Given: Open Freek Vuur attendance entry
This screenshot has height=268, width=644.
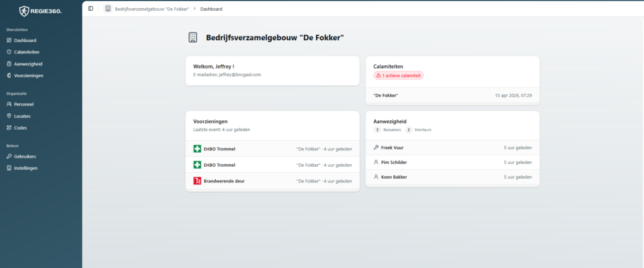Looking at the screenshot, I should tap(452, 147).
